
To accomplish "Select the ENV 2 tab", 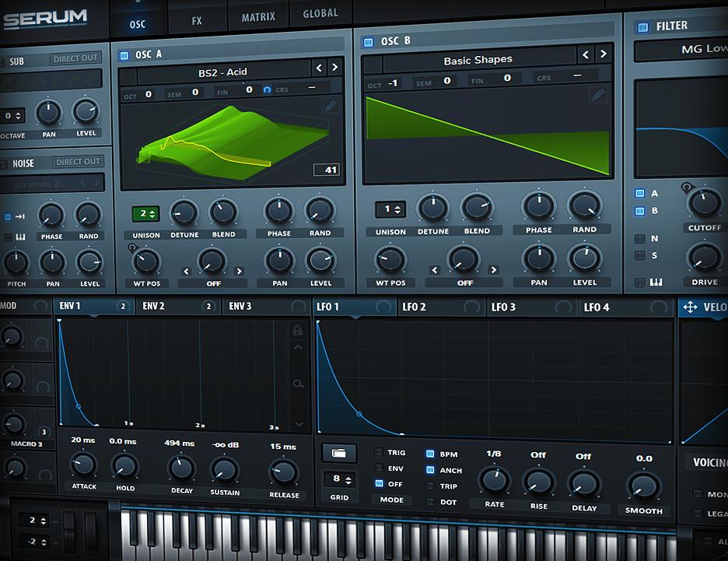I will point(178,306).
